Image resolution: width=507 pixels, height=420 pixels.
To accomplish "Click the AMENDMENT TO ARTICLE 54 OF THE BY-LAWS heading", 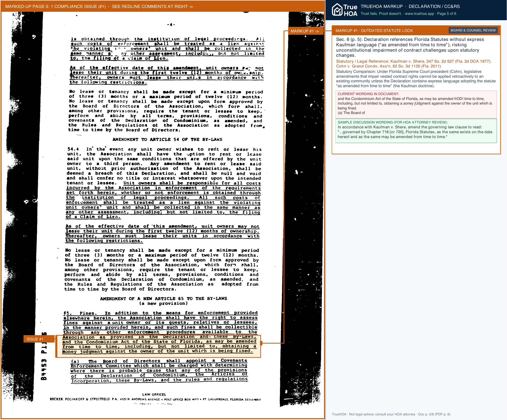I will 167,140.
